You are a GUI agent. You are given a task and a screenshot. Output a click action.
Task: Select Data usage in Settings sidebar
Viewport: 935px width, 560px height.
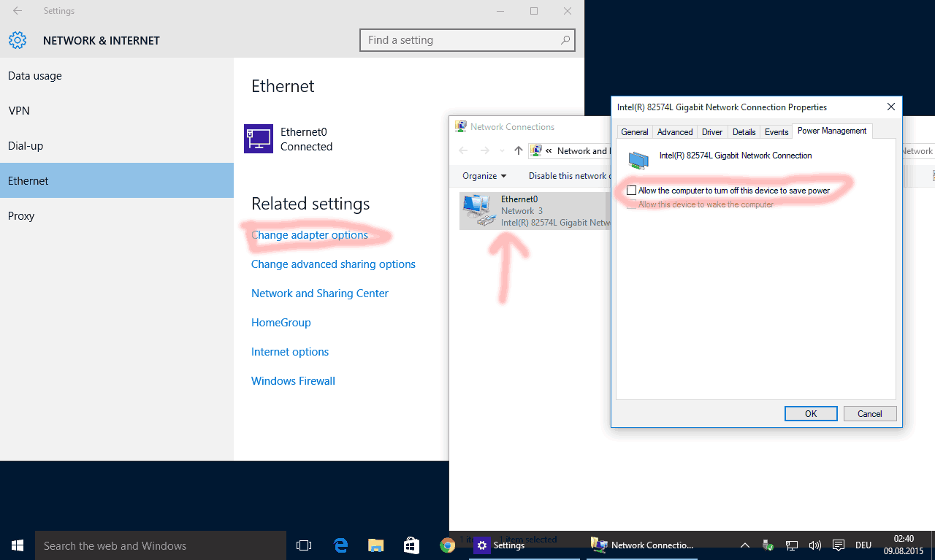(117, 75)
